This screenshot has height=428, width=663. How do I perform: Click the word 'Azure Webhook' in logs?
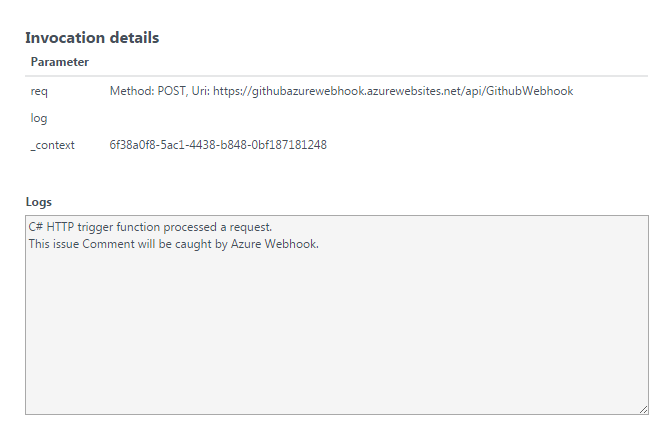[x=274, y=244]
